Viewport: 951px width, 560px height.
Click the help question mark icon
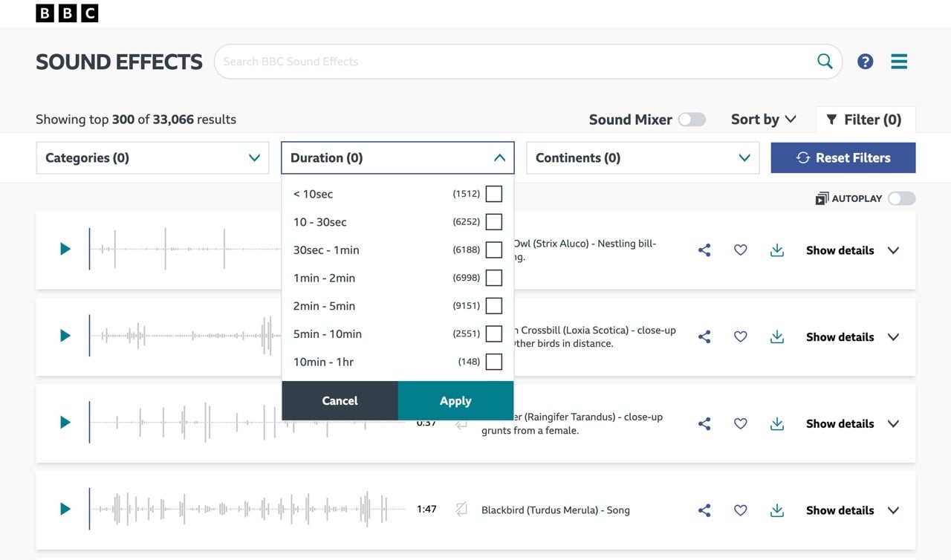pos(865,61)
